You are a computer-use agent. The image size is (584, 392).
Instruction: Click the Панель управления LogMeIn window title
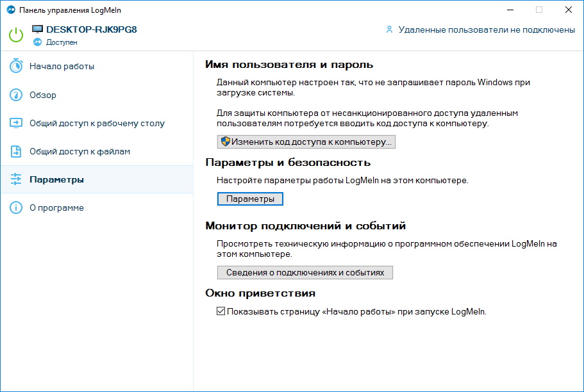coord(70,10)
